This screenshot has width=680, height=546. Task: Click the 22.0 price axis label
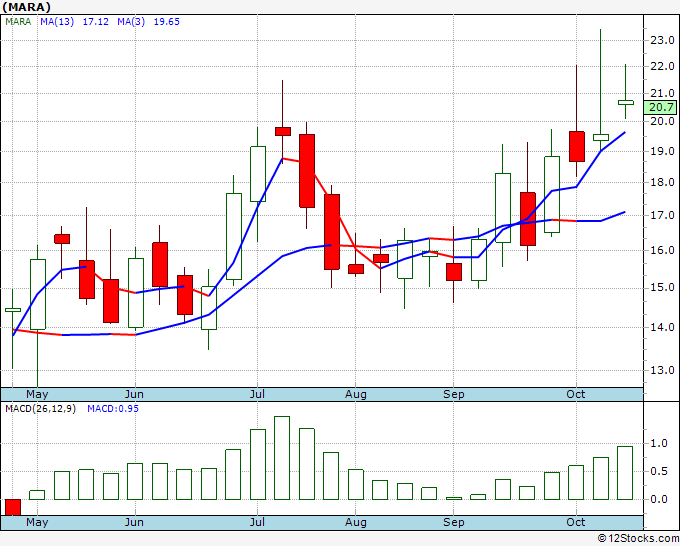point(662,66)
